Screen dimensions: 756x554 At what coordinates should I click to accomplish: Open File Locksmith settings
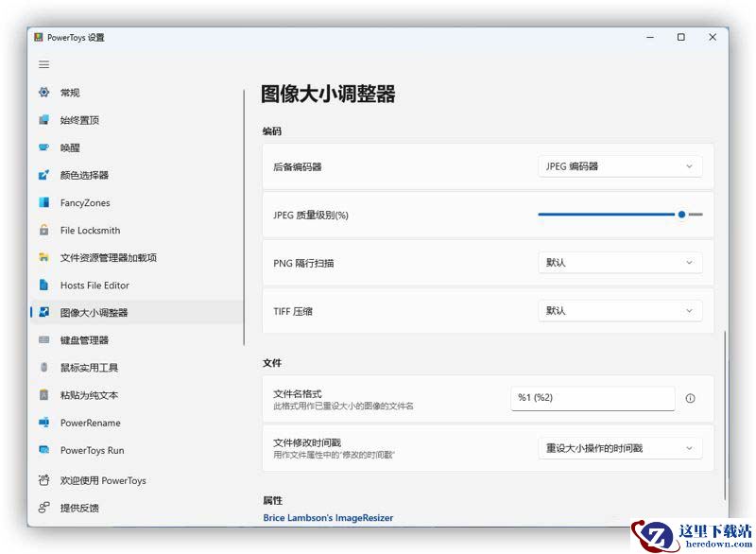(x=138, y=230)
